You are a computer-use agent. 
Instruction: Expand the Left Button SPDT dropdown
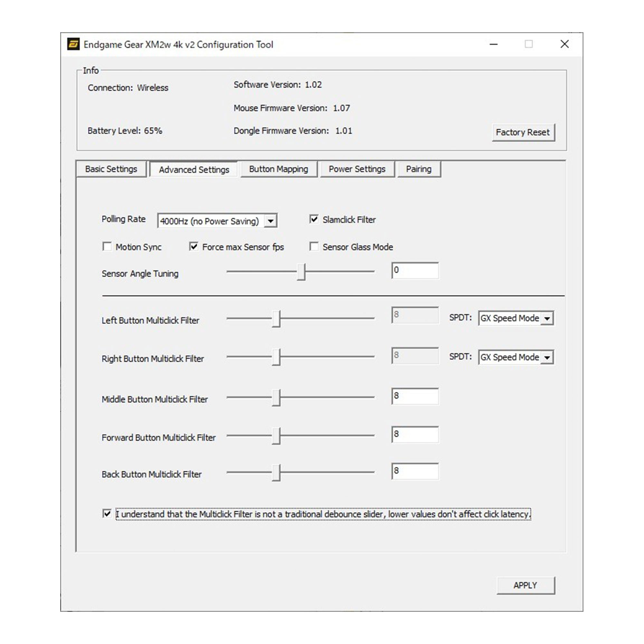[x=547, y=318]
